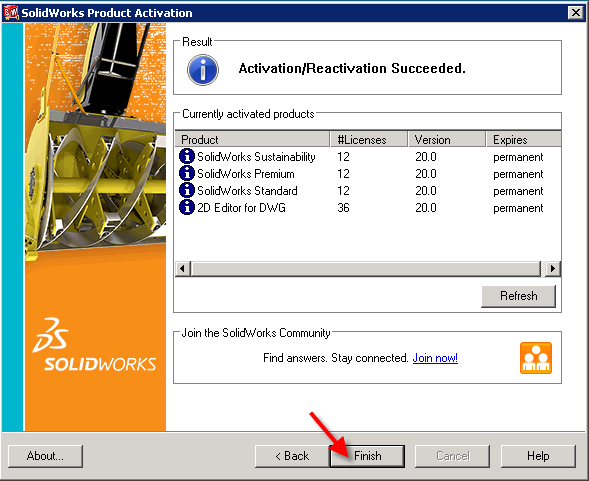Sort by the Version column header

[447, 139]
